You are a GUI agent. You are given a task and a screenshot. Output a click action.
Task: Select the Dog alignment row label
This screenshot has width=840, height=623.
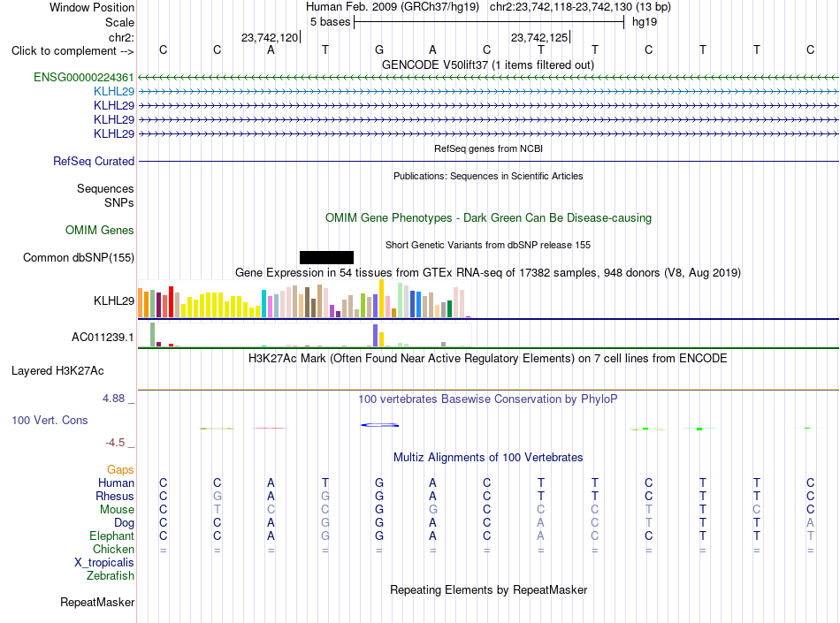coord(125,523)
